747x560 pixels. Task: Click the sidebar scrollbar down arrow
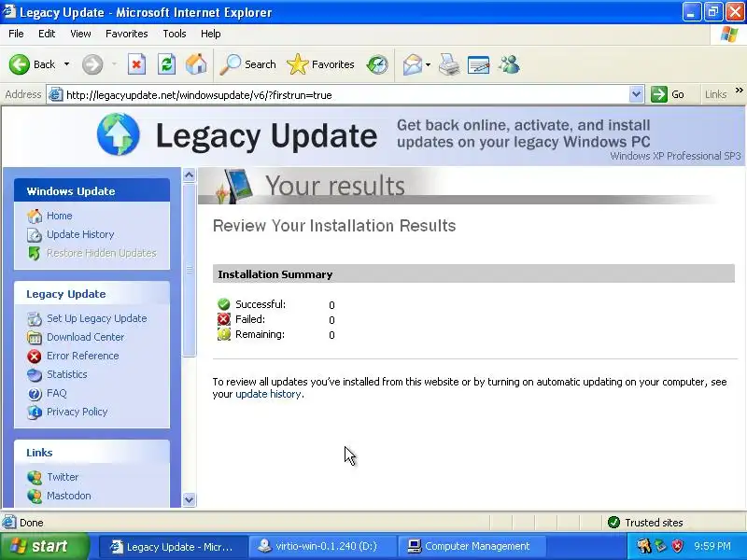pos(190,499)
